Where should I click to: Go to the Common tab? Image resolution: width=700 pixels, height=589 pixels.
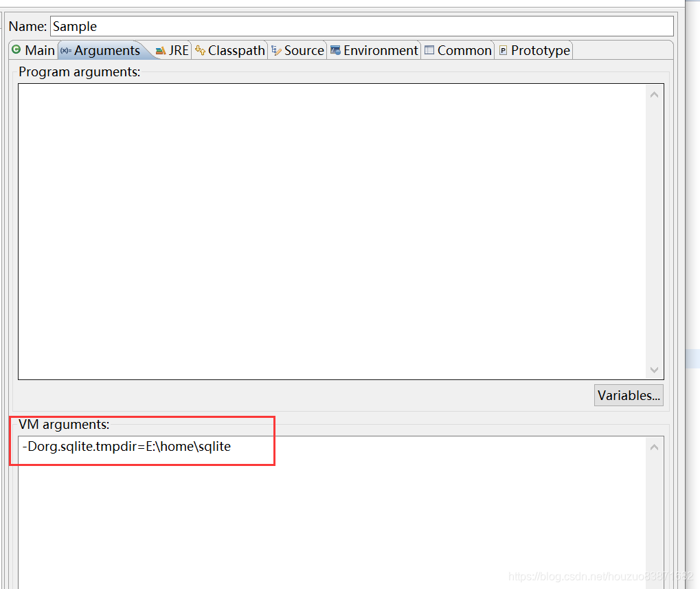coord(458,50)
